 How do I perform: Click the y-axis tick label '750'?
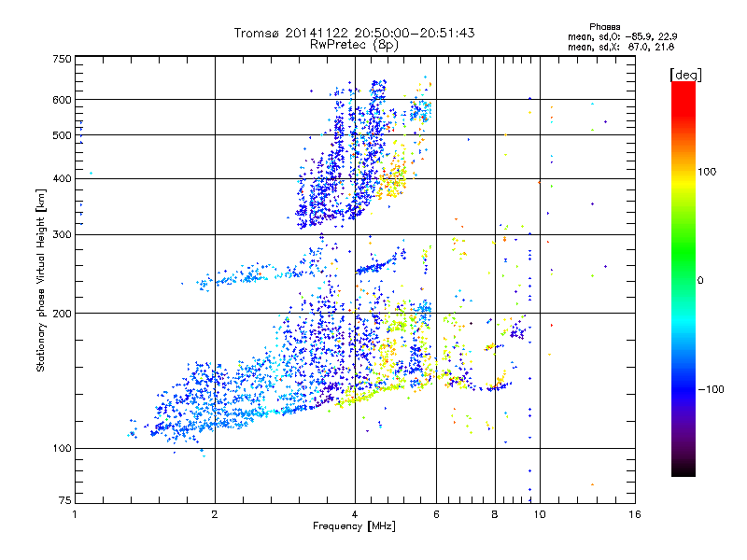click(x=63, y=59)
